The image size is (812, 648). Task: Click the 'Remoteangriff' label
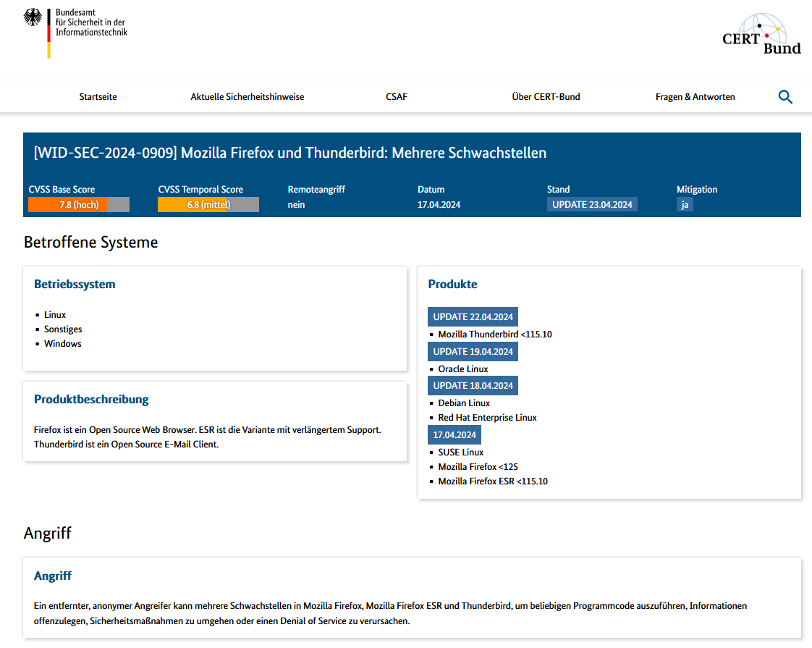[316, 190]
